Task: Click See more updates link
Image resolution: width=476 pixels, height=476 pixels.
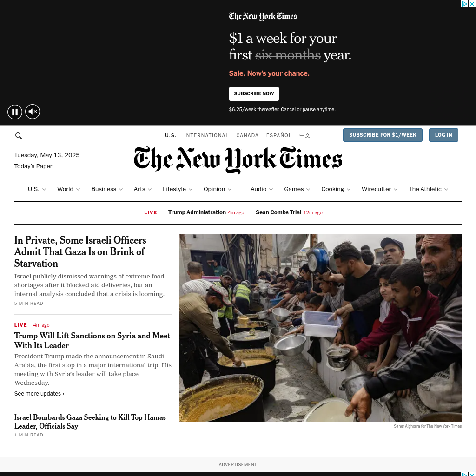Action: tap(39, 394)
